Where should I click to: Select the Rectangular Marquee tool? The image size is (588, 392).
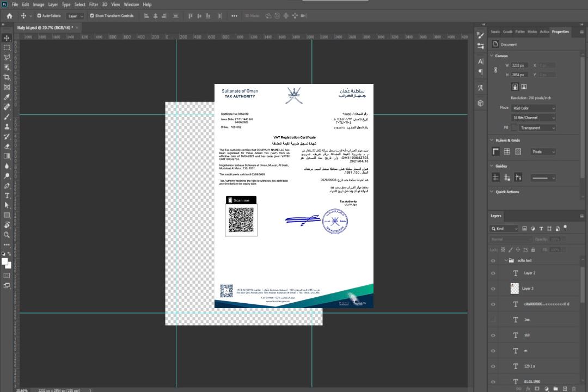click(x=7, y=48)
